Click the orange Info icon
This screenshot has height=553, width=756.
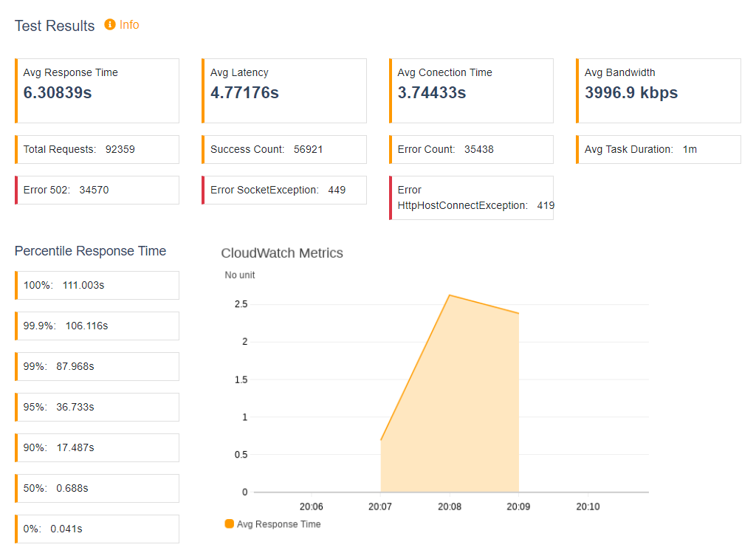110,24
